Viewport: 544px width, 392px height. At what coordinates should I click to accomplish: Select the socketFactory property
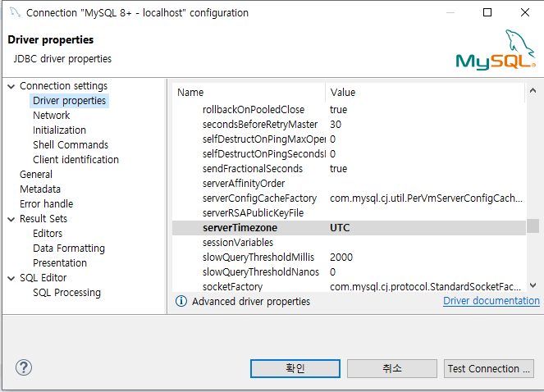click(x=232, y=286)
